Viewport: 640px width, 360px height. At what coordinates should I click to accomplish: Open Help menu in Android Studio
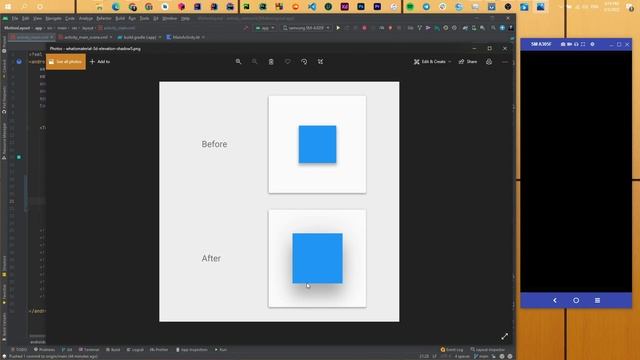coord(185,18)
